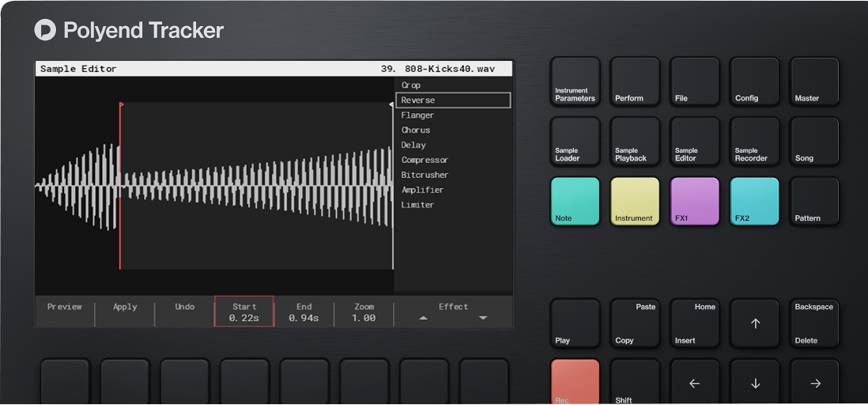Open the Perform mode button
Viewport: 868px width, 405px height.
[x=635, y=81]
